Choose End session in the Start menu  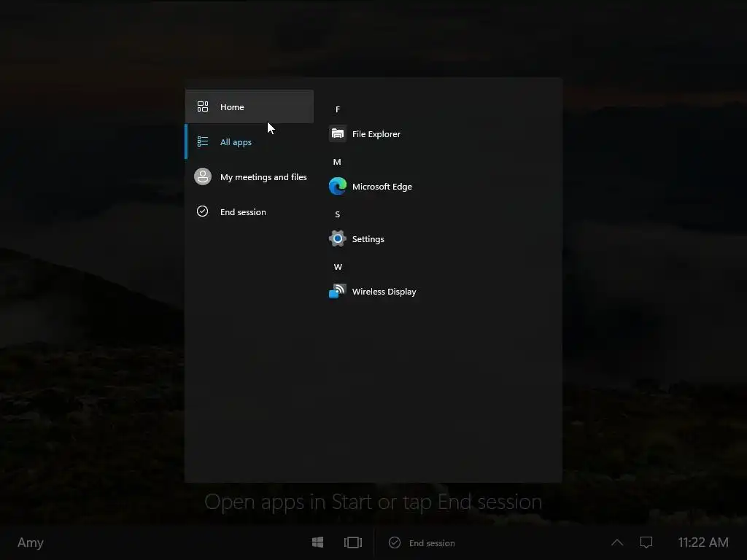(249, 212)
